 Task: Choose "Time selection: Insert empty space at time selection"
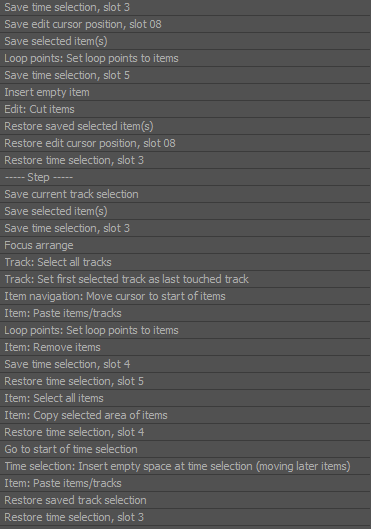click(185, 466)
